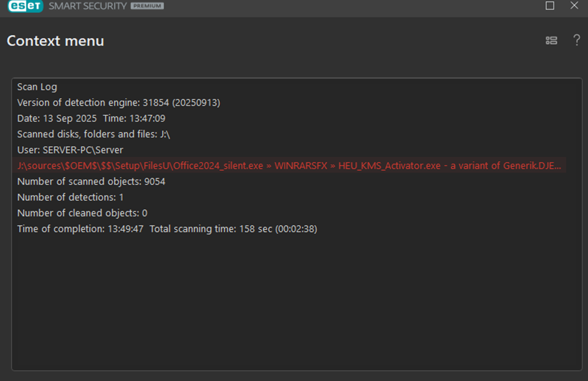Maximize the ESET window

pyautogui.click(x=550, y=6)
